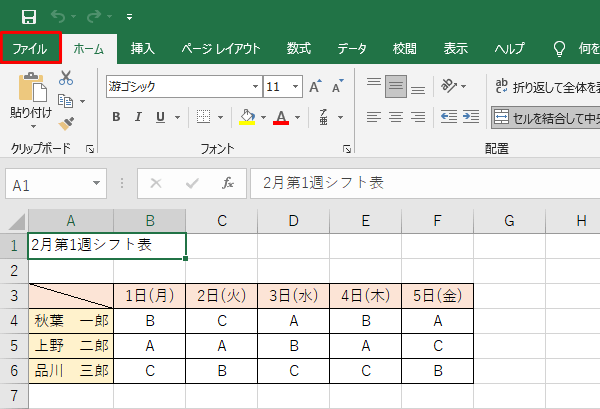The image size is (600, 409).
Task: Open the ヘルプ tab
Action: [509, 49]
